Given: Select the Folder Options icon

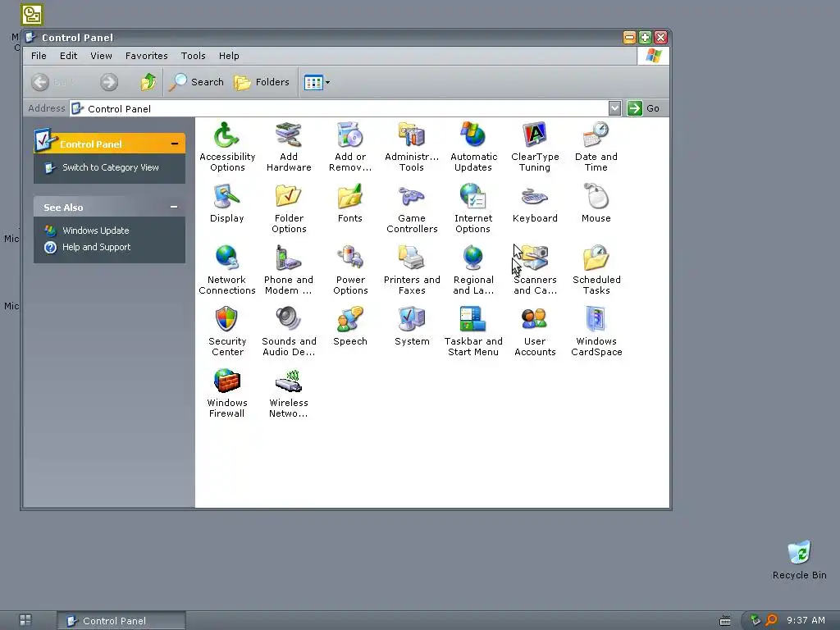Looking at the screenshot, I should [289, 208].
